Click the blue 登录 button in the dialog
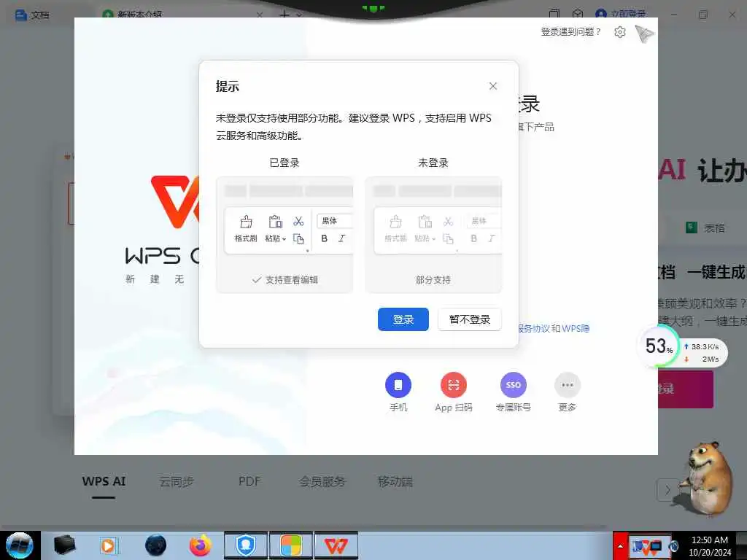This screenshot has width=747, height=560. [x=403, y=319]
